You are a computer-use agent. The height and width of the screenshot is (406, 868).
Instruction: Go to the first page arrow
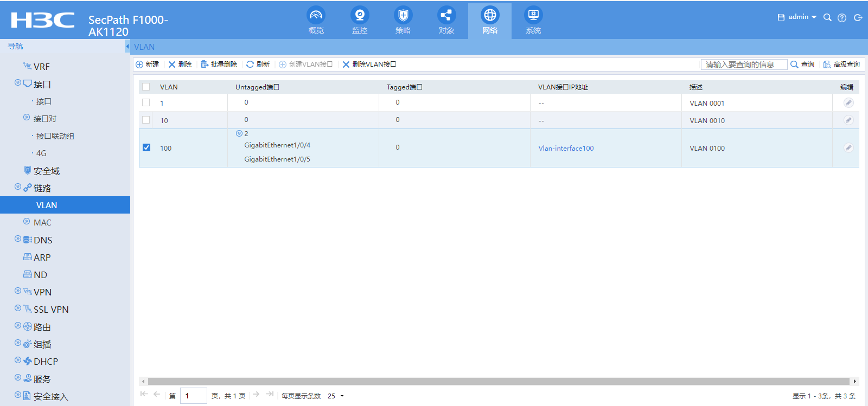[144, 394]
